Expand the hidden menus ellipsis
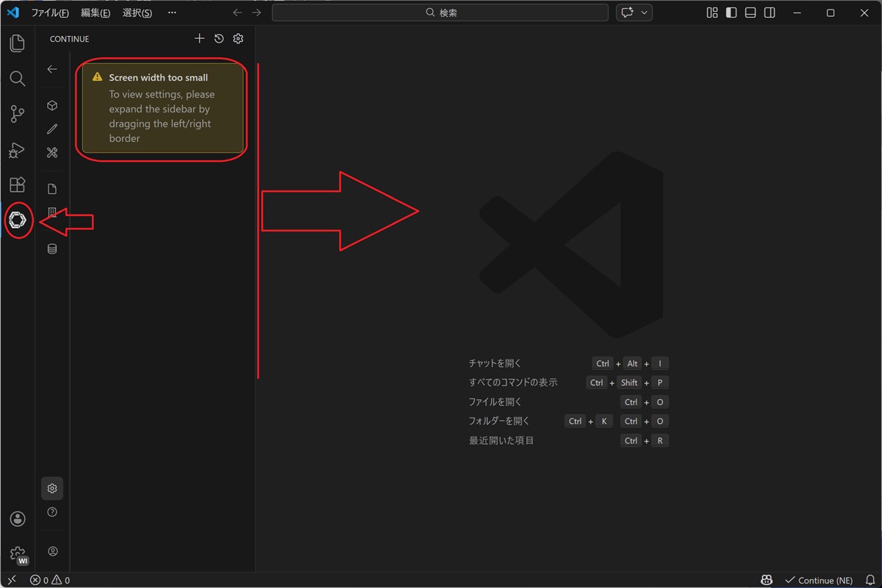The height and width of the screenshot is (588, 882). click(172, 12)
